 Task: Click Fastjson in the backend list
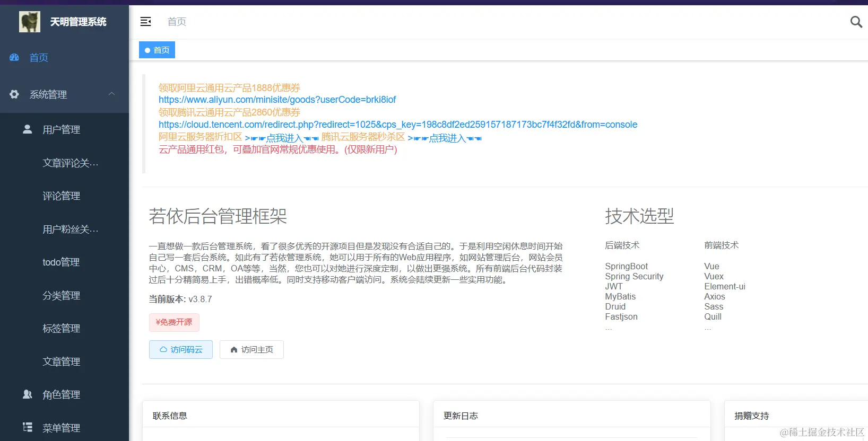(x=621, y=316)
